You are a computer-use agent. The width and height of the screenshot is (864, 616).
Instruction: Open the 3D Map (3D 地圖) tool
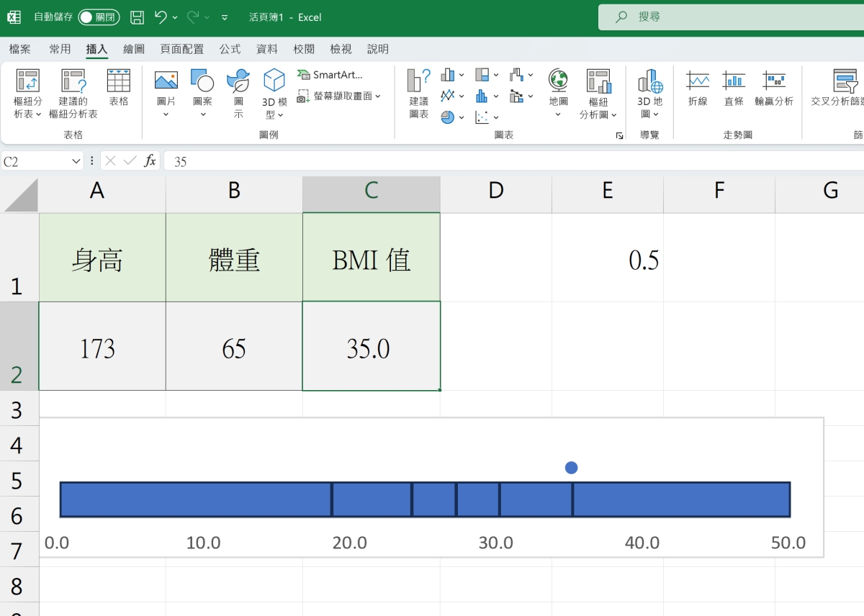(x=649, y=94)
